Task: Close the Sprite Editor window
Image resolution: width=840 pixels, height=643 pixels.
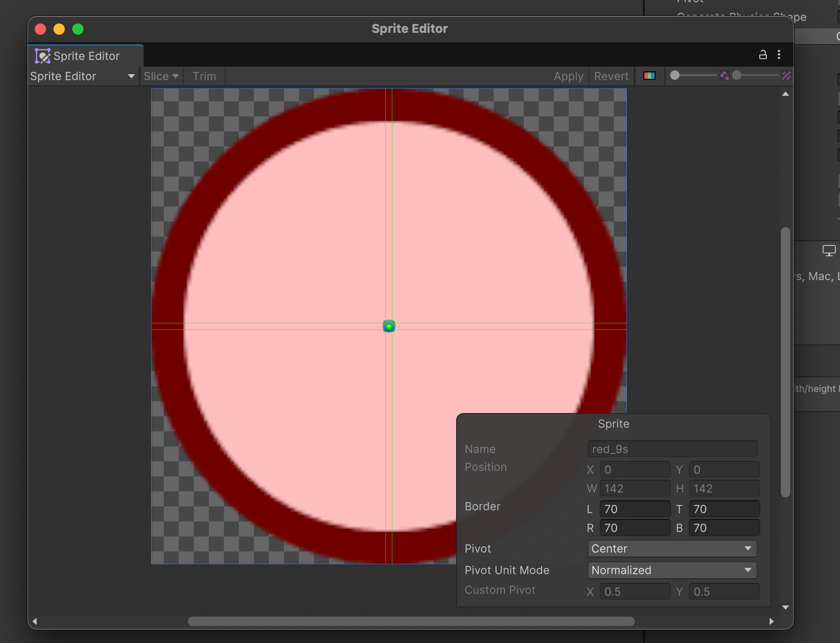Action: 40,29
